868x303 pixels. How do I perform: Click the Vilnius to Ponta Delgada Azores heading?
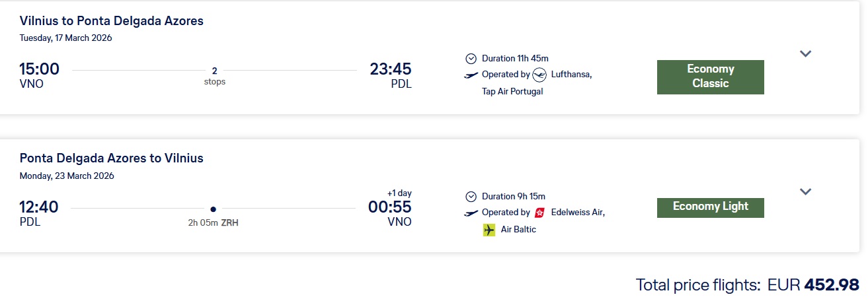pos(112,21)
